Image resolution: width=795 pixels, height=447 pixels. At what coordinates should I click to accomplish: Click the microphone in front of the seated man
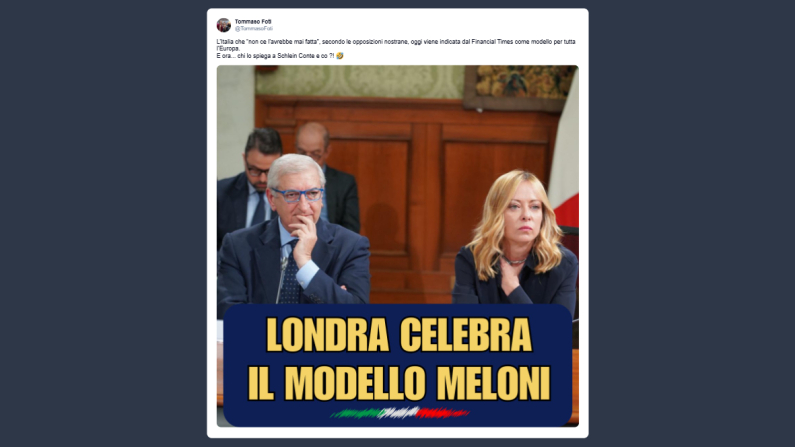(281, 279)
